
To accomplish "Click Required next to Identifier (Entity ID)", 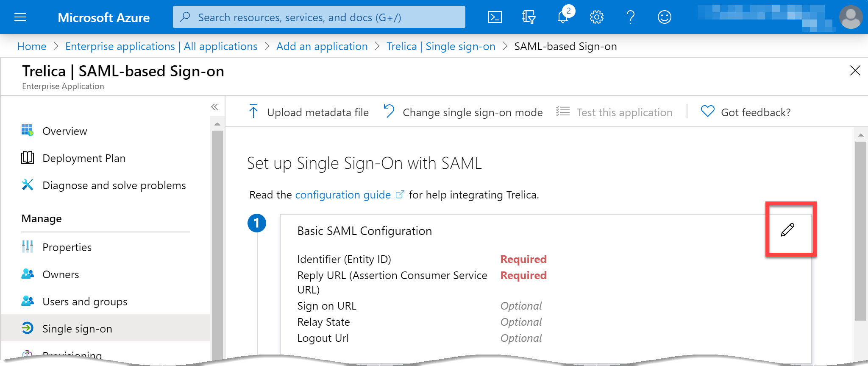I will 523,259.
